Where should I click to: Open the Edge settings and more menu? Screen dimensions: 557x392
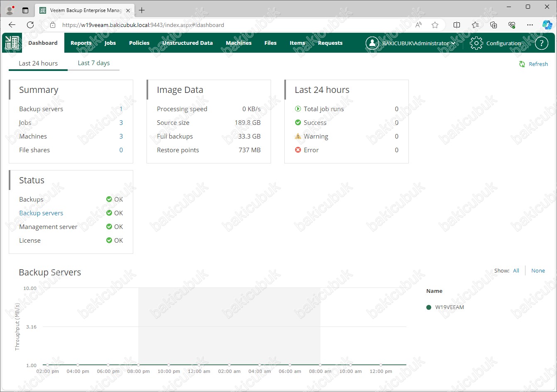point(530,25)
